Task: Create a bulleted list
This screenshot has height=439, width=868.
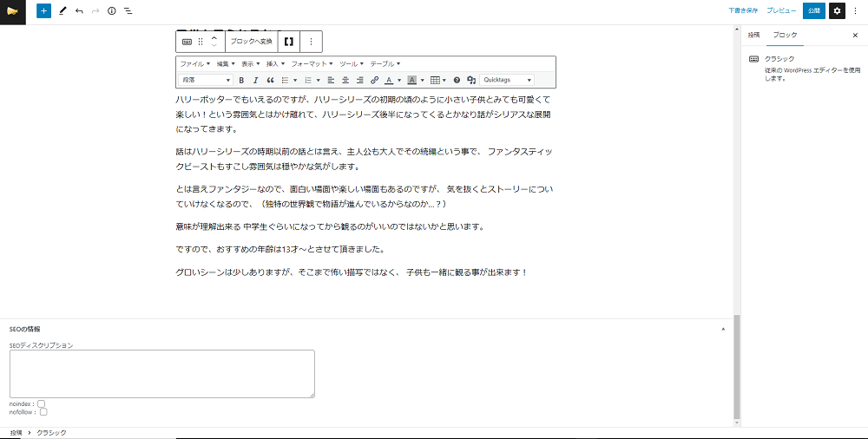Action: [x=286, y=81]
